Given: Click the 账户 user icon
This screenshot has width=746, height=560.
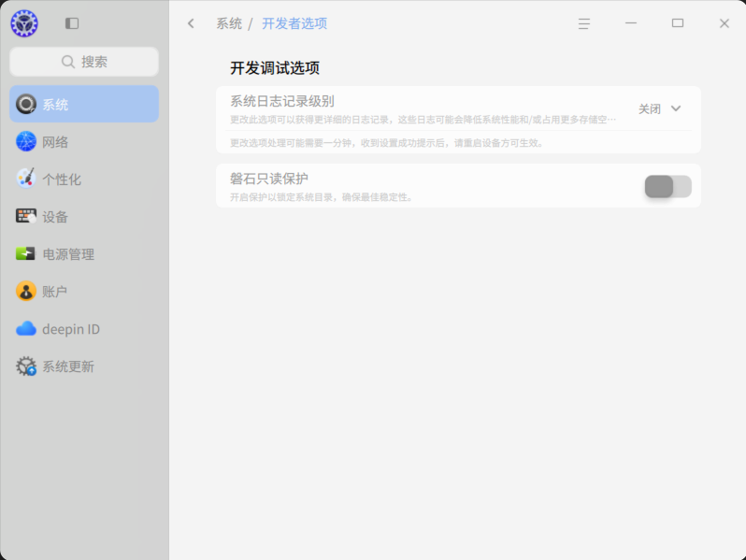Looking at the screenshot, I should [x=25, y=291].
